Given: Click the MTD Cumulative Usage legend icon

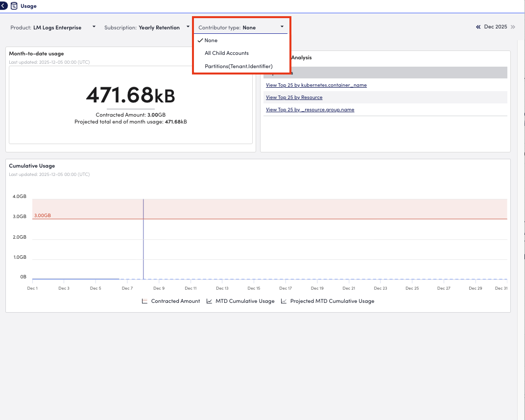Looking at the screenshot, I should pyautogui.click(x=209, y=301).
